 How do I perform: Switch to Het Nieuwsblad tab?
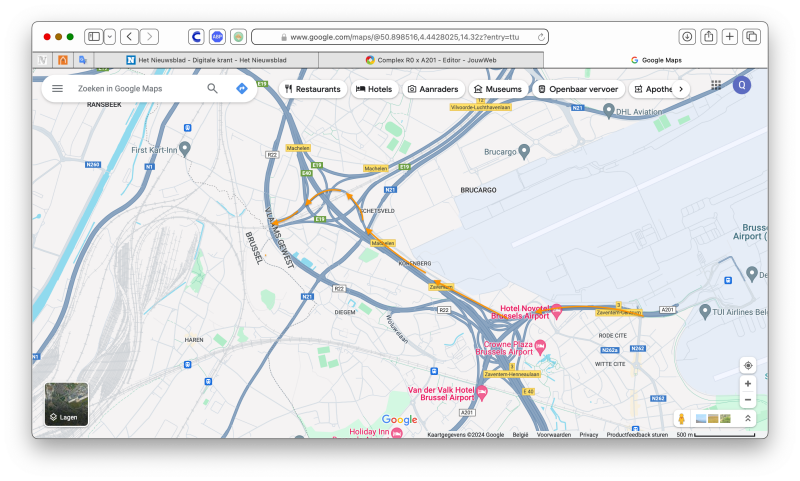pyautogui.click(x=206, y=60)
